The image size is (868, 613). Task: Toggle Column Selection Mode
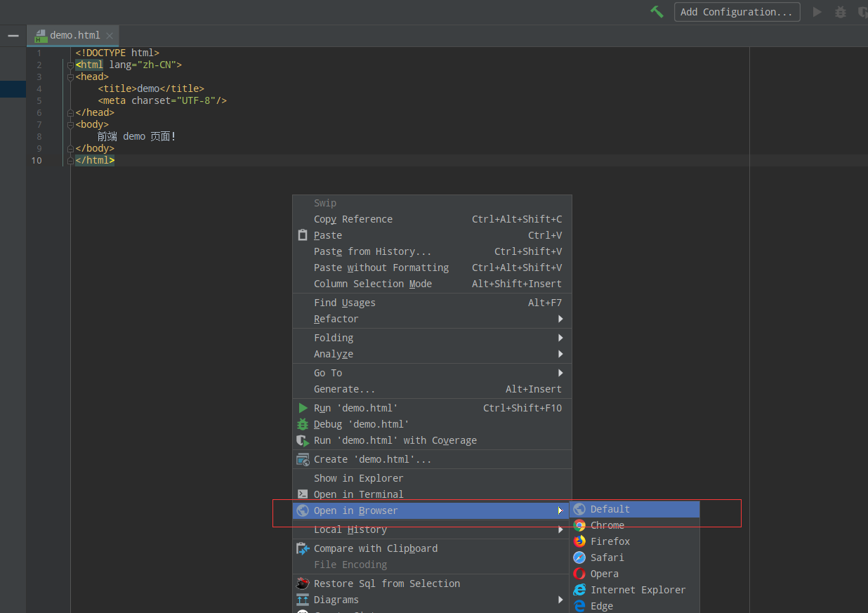pos(432,284)
